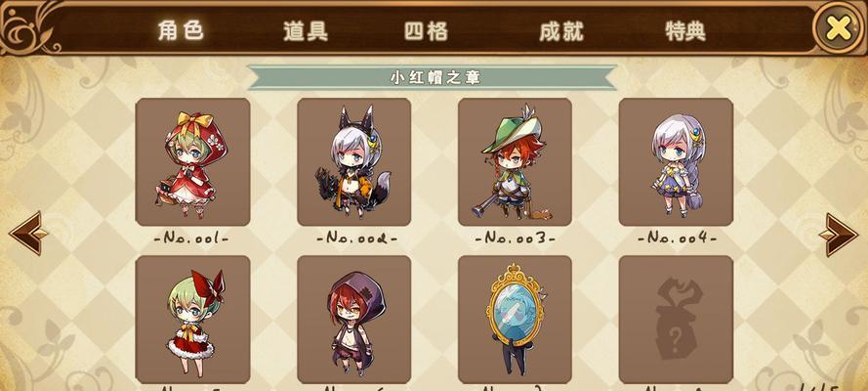Switch to the 角色 tab
The image size is (868, 391).
[181, 30]
